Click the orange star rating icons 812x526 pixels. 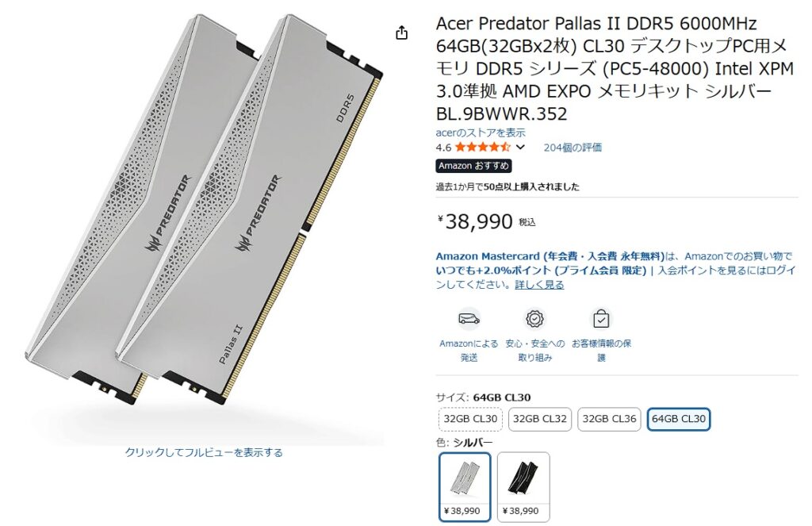[483, 148]
